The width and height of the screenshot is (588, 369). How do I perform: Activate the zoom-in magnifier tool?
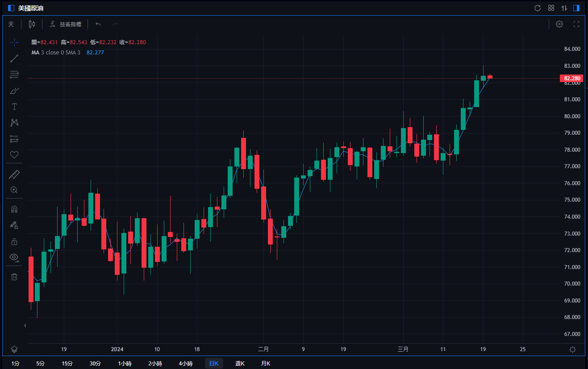[x=14, y=190]
